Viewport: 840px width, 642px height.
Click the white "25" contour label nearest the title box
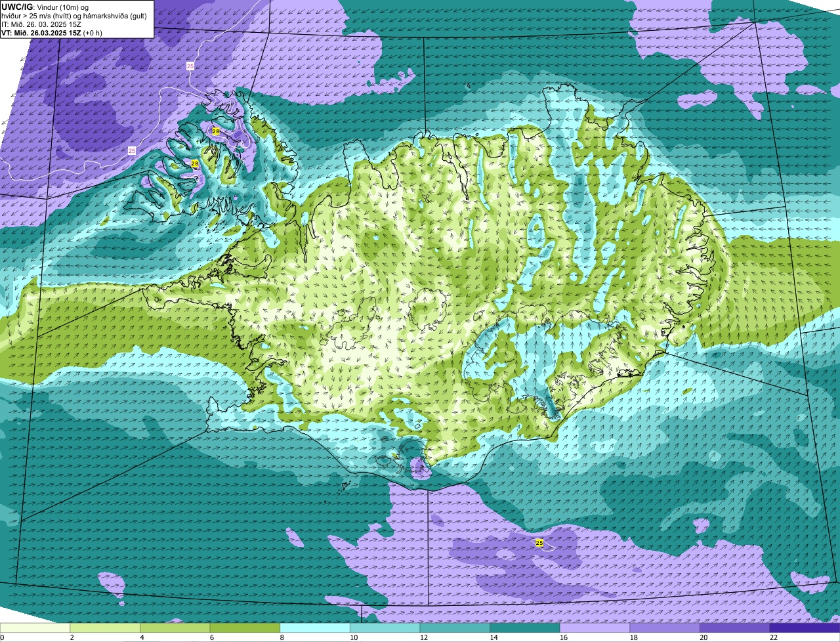pos(190,66)
